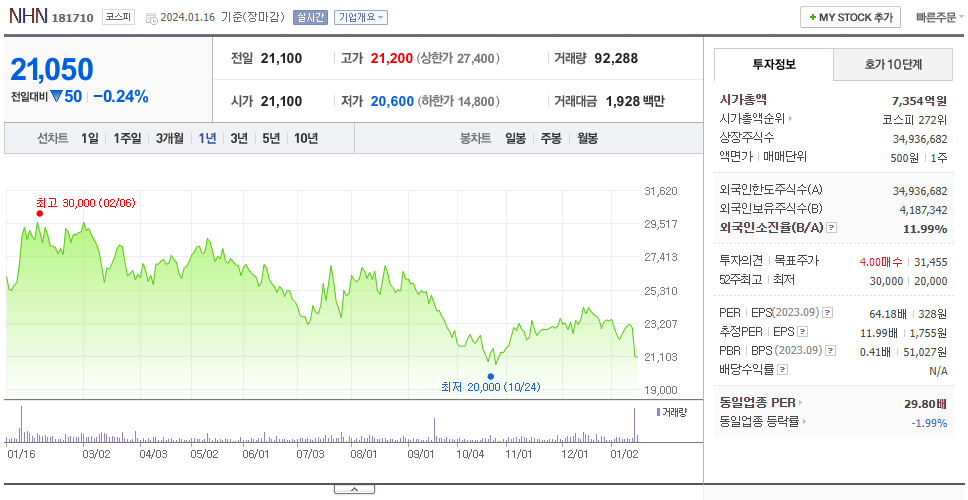
Task: Click the 실시간 badge button
Action: pos(311,17)
